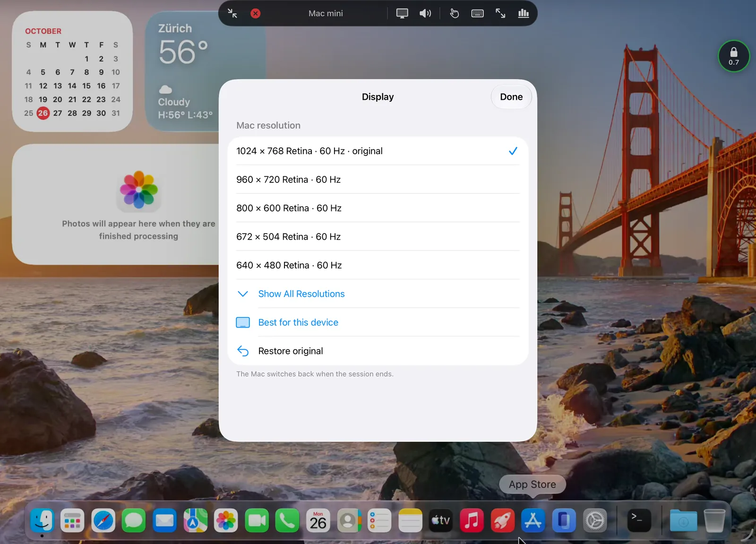Show the on-screen keyboard icon

point(478,13)
